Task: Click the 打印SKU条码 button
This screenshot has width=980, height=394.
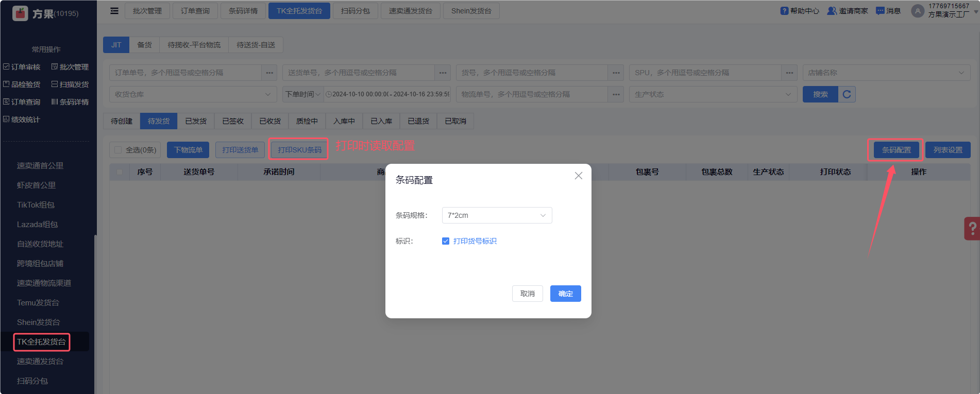Action: coord(299,150)
